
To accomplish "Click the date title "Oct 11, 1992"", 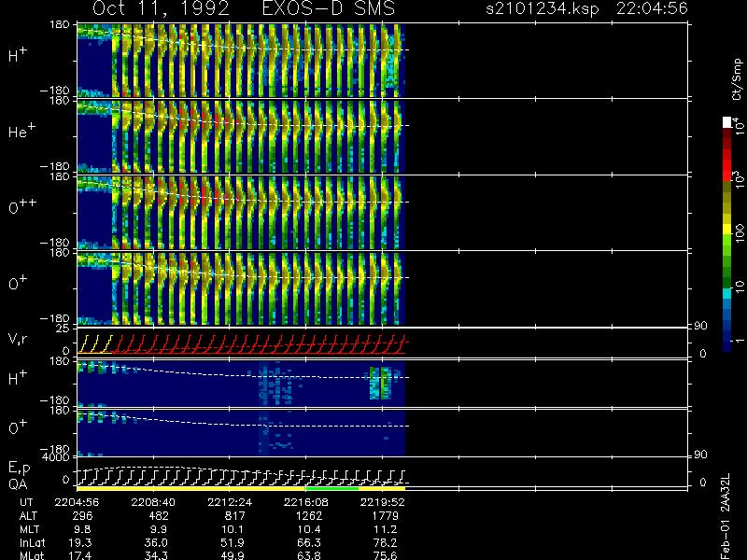I will point(161,9).
